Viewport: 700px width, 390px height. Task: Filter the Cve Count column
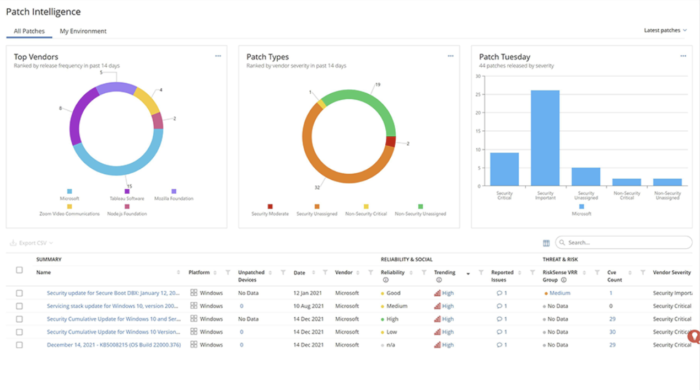643,272
